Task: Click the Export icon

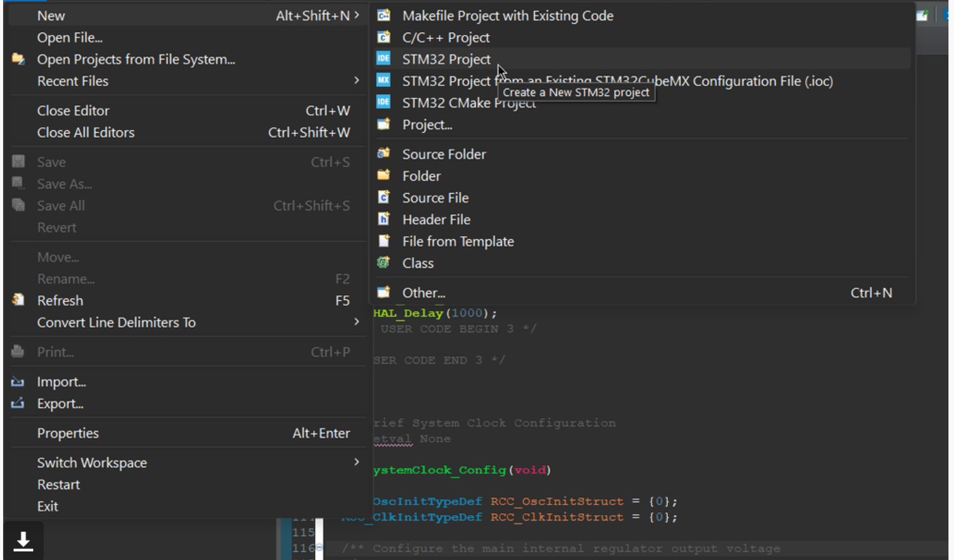Action: click(x=18, y=404)
